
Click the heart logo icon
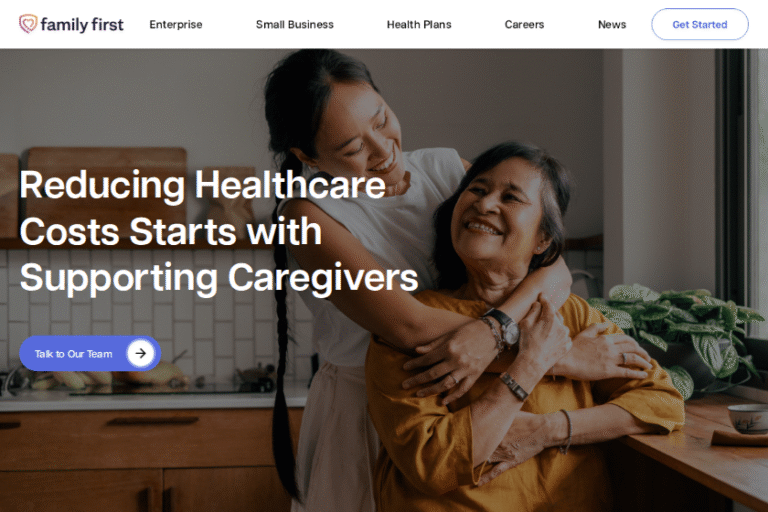pyautogui.click(x=28, y=24)
